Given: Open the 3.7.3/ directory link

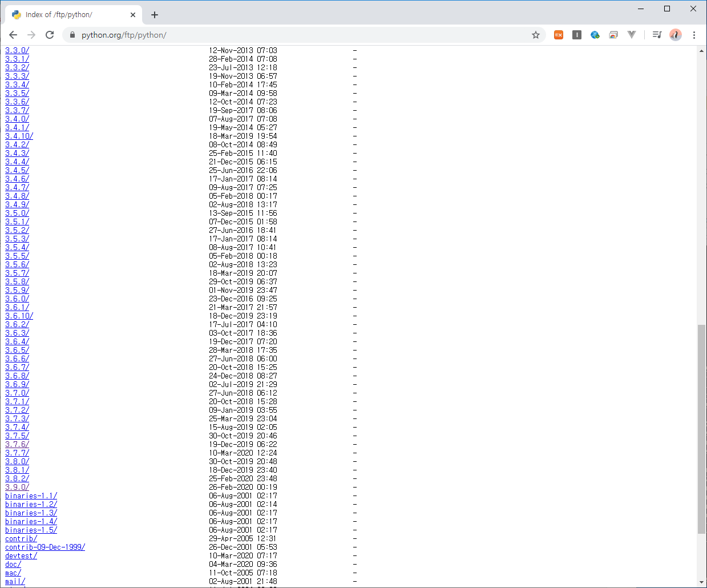Looking at the screenshot, I should (17, 418).
